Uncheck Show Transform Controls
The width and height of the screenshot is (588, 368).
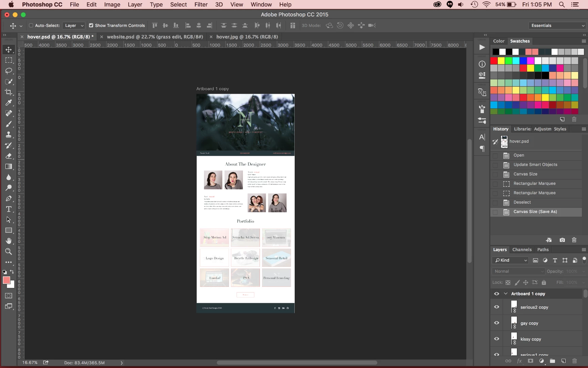(x=91, y=26)
